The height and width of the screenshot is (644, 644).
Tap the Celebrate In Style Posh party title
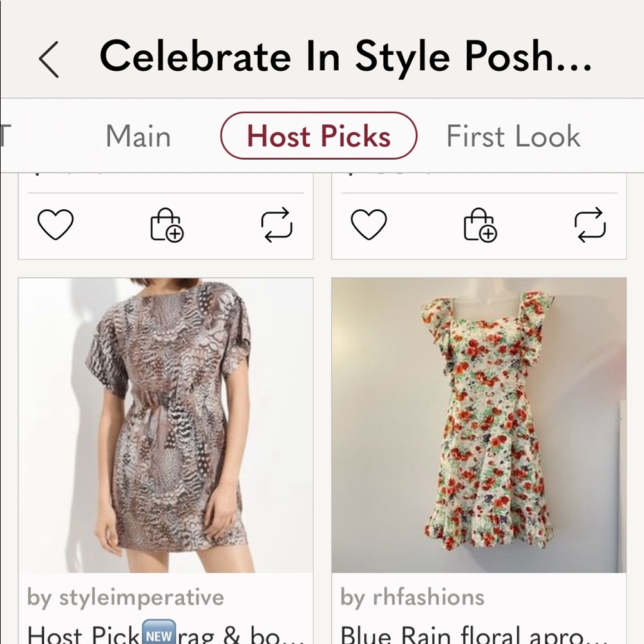345,57
